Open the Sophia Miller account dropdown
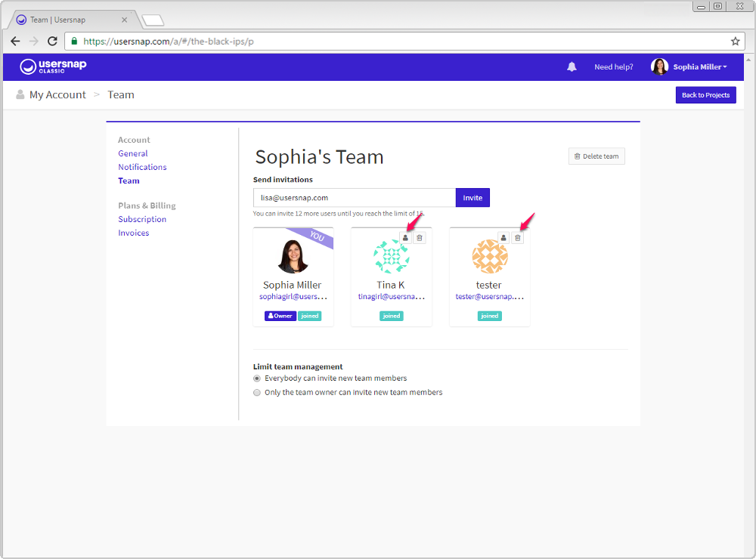Screen dimensions: 756x559 [699, 67]
